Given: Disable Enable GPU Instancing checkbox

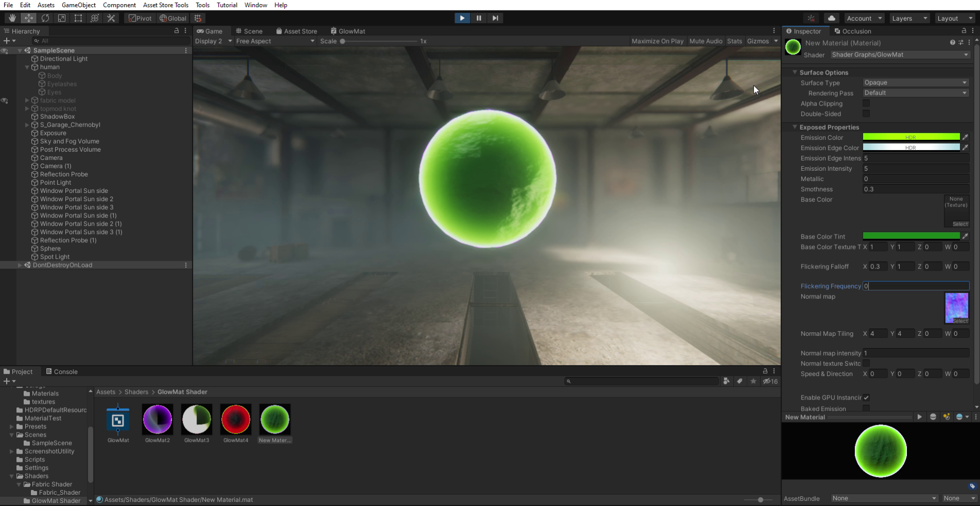Looking at the screenshot, I should [866, 397].
